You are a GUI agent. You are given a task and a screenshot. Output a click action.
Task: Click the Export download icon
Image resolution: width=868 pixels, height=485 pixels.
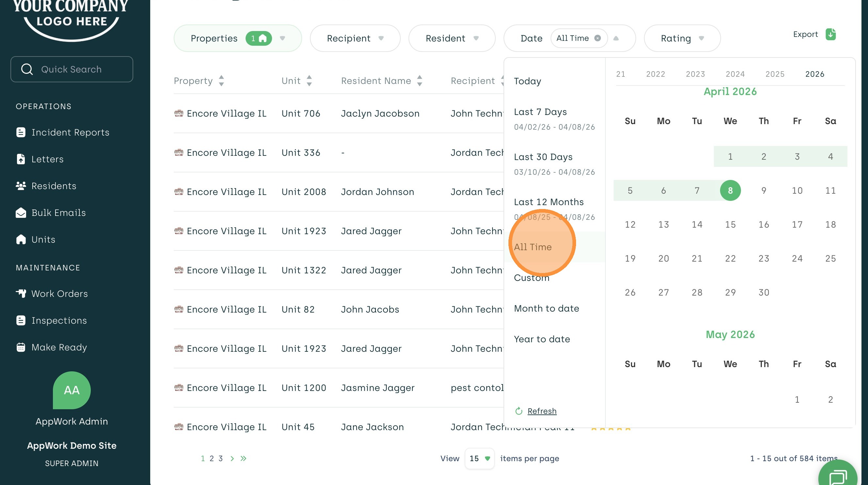coord(830,34)
